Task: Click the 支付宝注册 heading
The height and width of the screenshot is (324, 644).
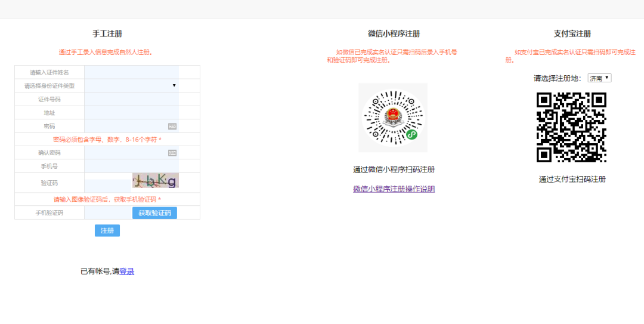Action: [x=572, y=34]
